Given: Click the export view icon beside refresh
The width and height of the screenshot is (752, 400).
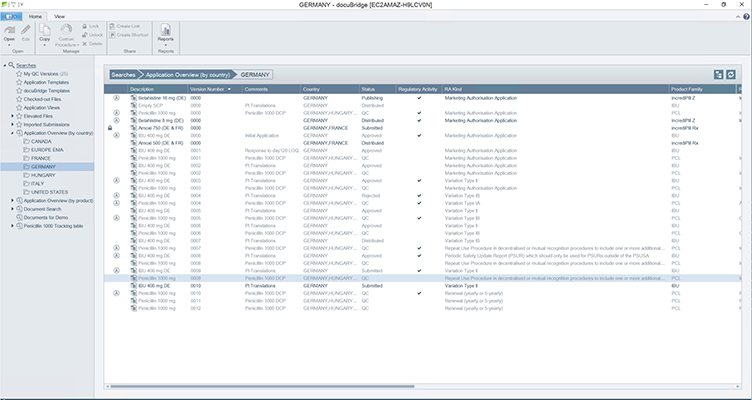Looking at the screenshot, I should coord(719,75).
